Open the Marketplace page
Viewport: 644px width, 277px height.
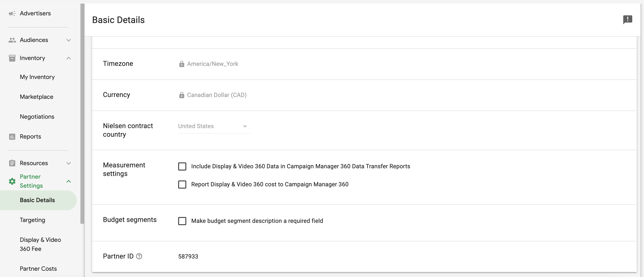(37, 97)
